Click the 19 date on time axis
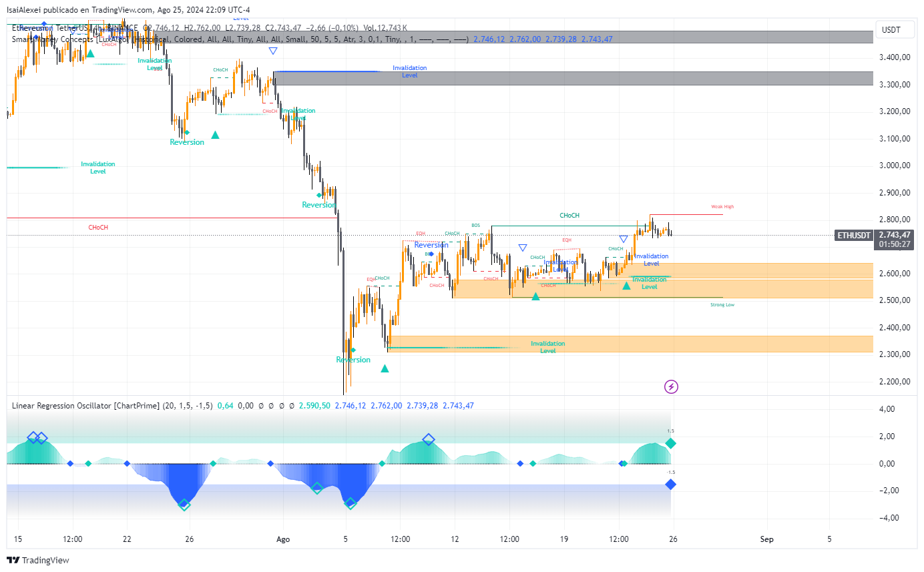 564,539
